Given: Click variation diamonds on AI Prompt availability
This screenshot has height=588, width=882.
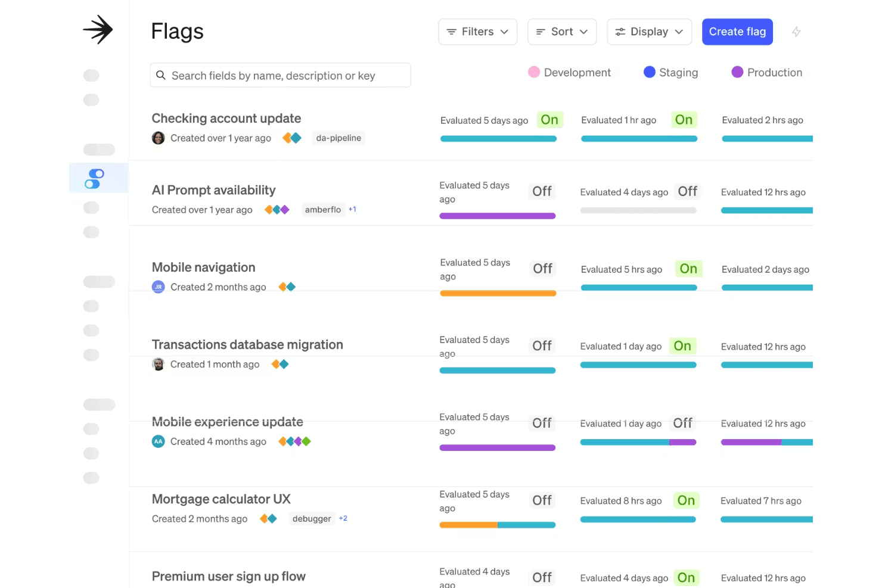Looking at the screenshot, I should (x=277, y=210).
